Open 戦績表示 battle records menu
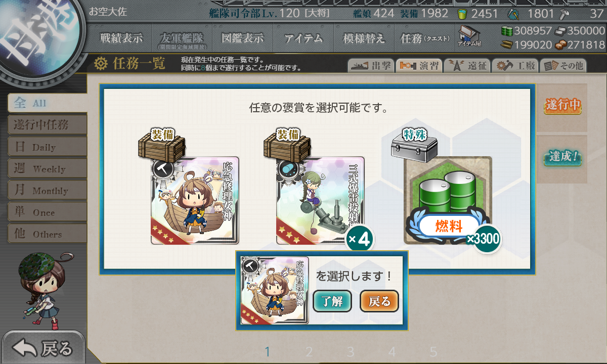This screenshot has height=364, width=607. click(x=121, y=38)
